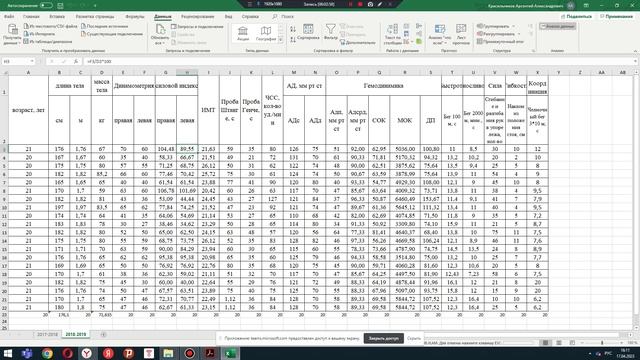Open Microsoft Teams from taskbar

27,353
